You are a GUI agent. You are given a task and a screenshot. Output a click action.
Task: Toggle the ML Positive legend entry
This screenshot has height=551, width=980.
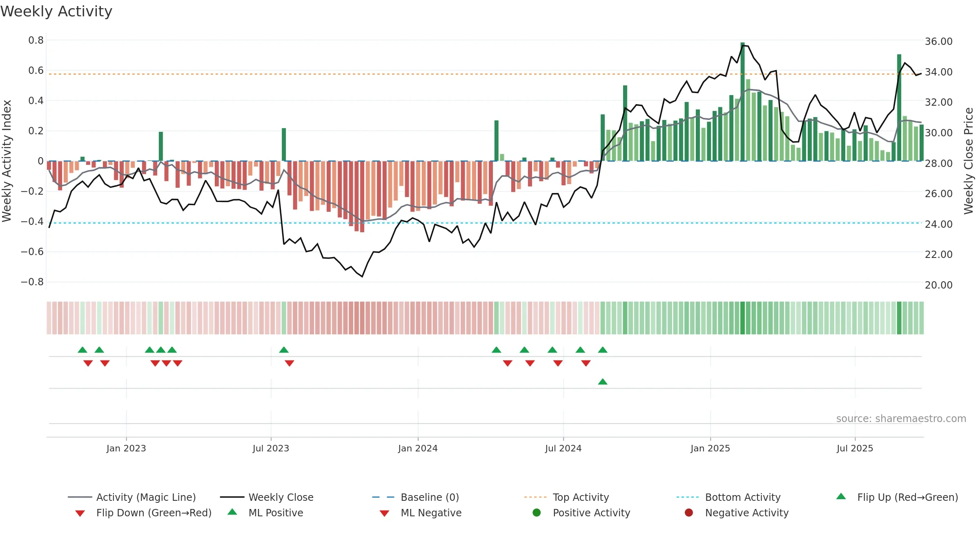tap(265, 513)
